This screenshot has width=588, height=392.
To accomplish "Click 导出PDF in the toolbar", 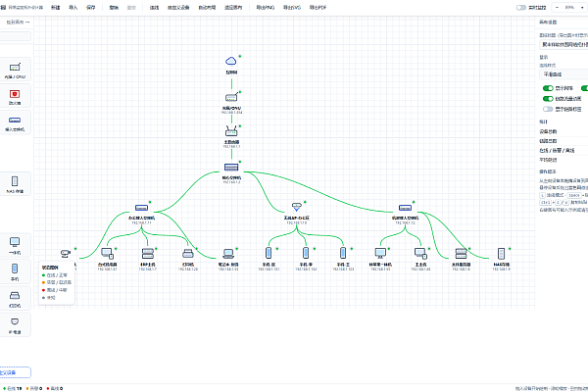I will coord(318,8).
